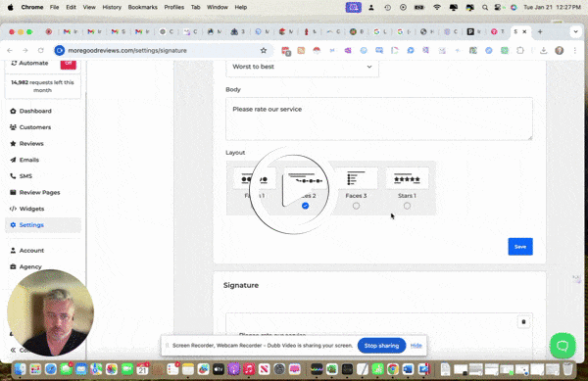Viewport: 588px width, 381px height.
Task: Open Customers in the sidebar
Action: [x=35, y=127]
